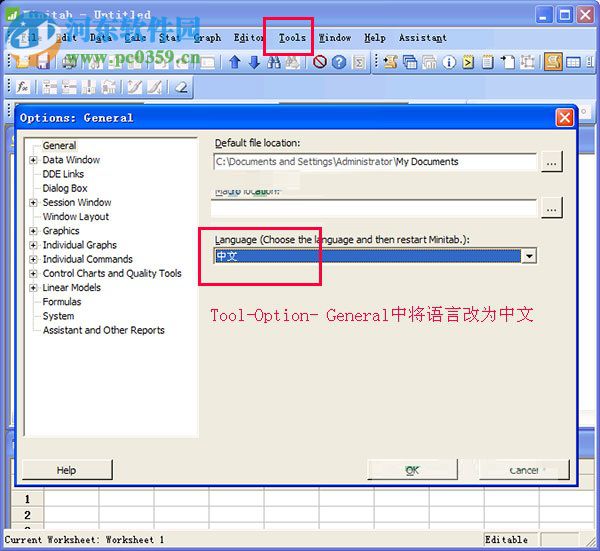Select General in the options tree
The height and width of the screenshot is (551, 600).
(x=59, y=146)
